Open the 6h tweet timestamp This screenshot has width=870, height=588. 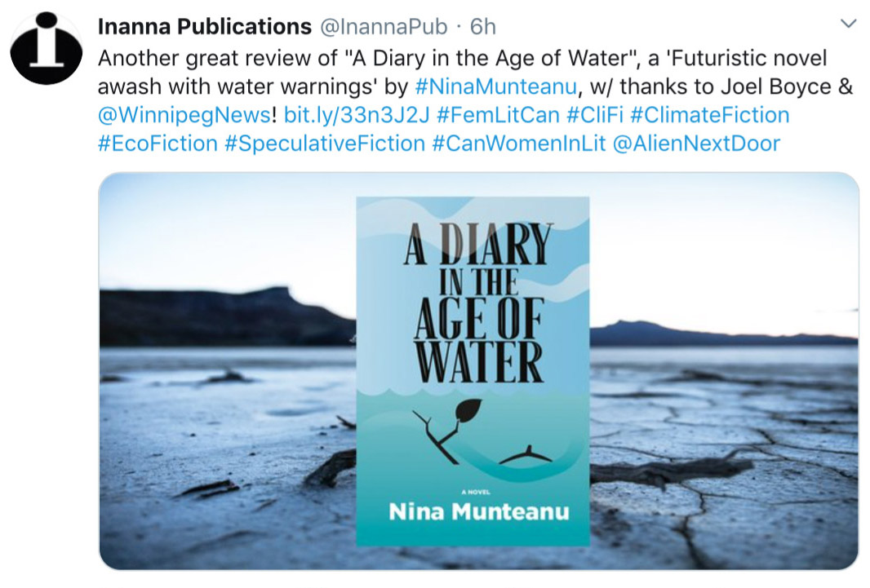[483, 27]
